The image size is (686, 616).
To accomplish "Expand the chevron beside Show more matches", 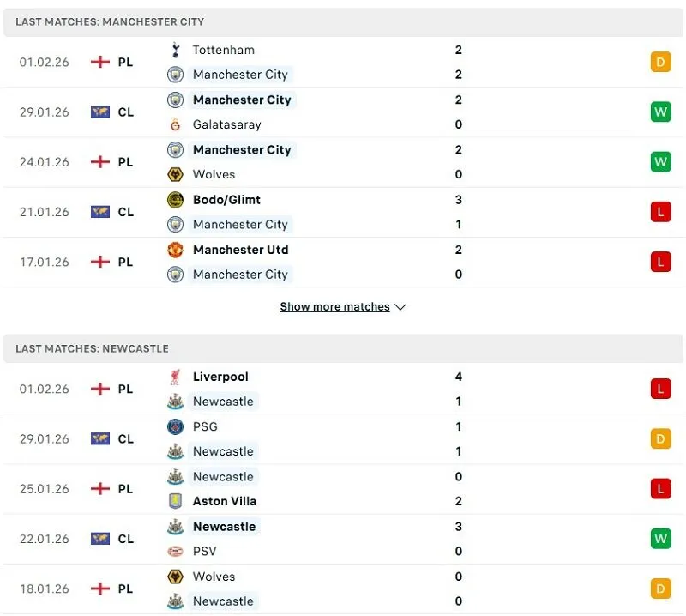I will [x=400, y=306].
